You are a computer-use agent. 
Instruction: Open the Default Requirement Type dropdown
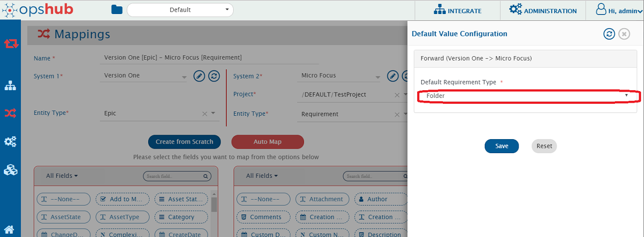(525, 96)
